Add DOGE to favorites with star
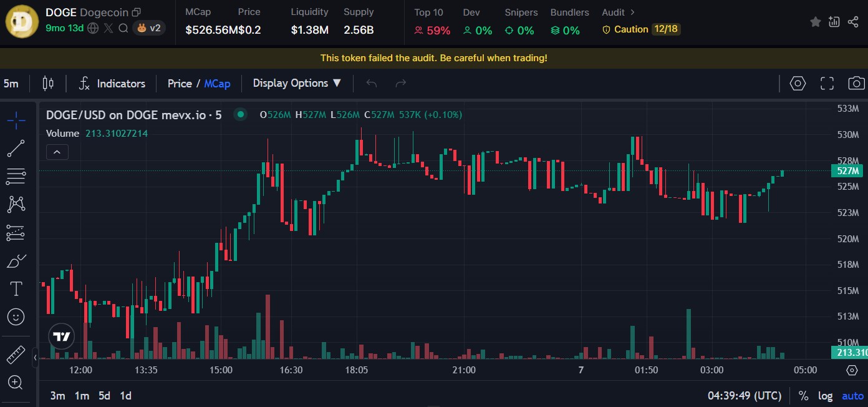Screen dimensions: 868x407 (815, 22)
